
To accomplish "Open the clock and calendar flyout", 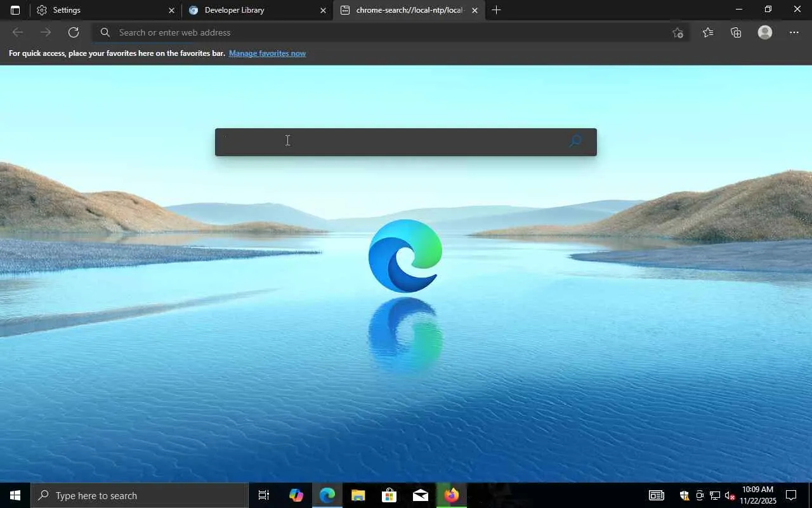I will click(757, 495).
